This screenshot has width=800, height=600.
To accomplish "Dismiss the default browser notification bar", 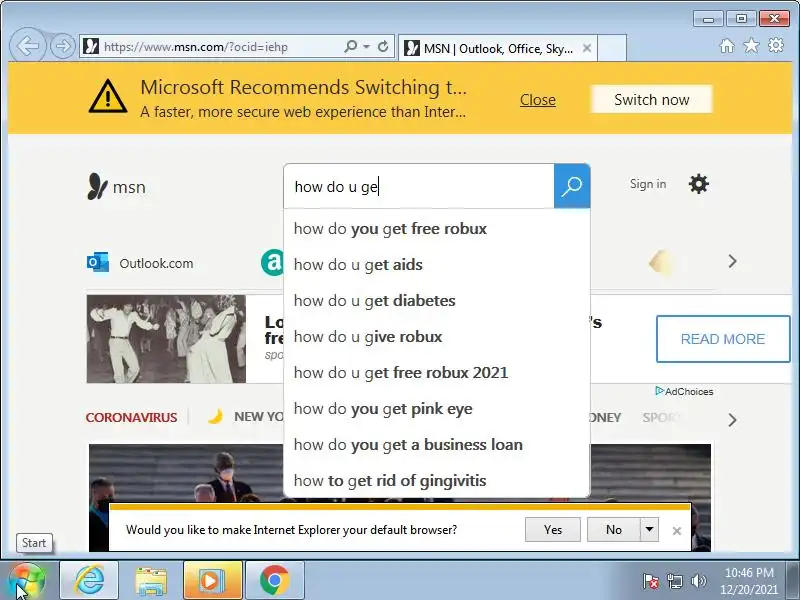I will point(677,531).
